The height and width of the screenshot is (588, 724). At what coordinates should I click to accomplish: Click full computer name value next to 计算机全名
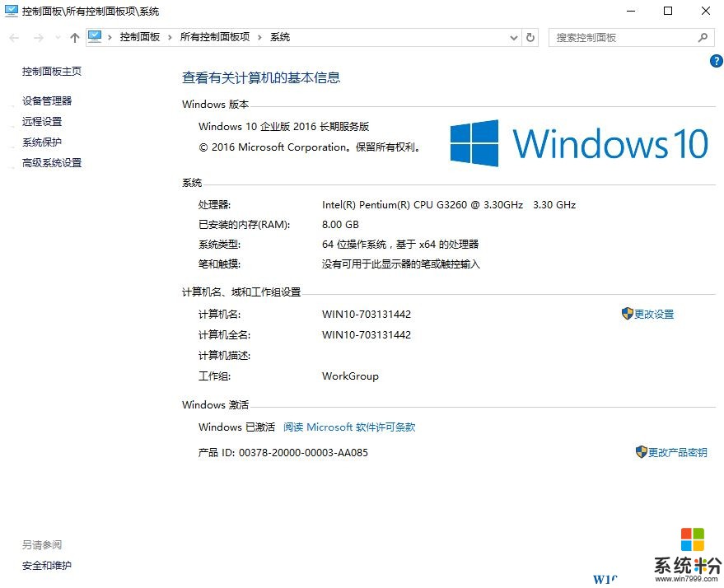point(367,335)
